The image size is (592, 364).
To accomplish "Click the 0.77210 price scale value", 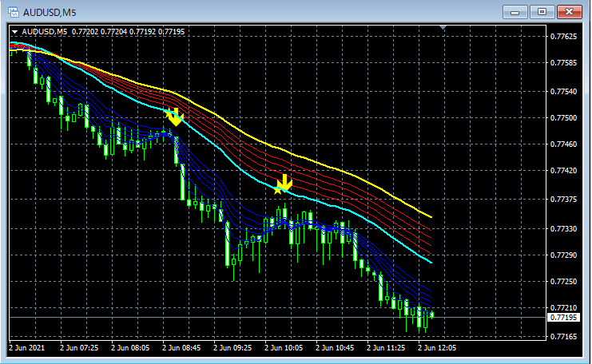I will tap(563, 308).
